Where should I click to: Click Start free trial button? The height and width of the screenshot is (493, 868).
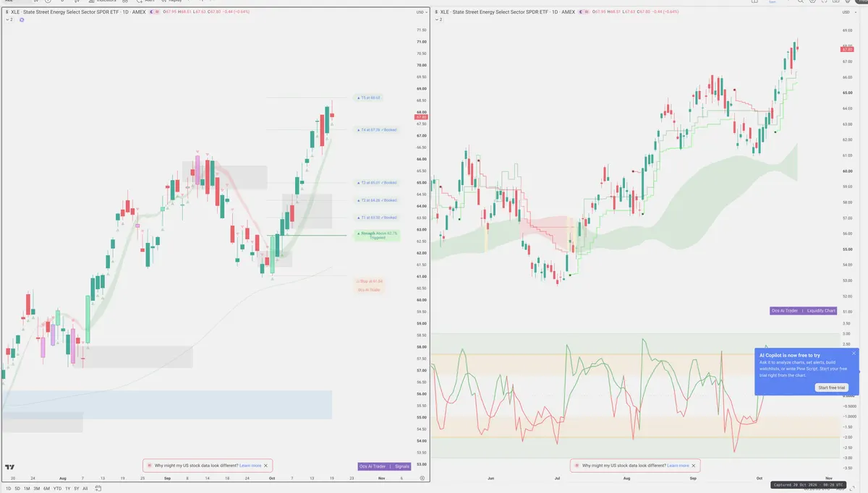[831, 387]
